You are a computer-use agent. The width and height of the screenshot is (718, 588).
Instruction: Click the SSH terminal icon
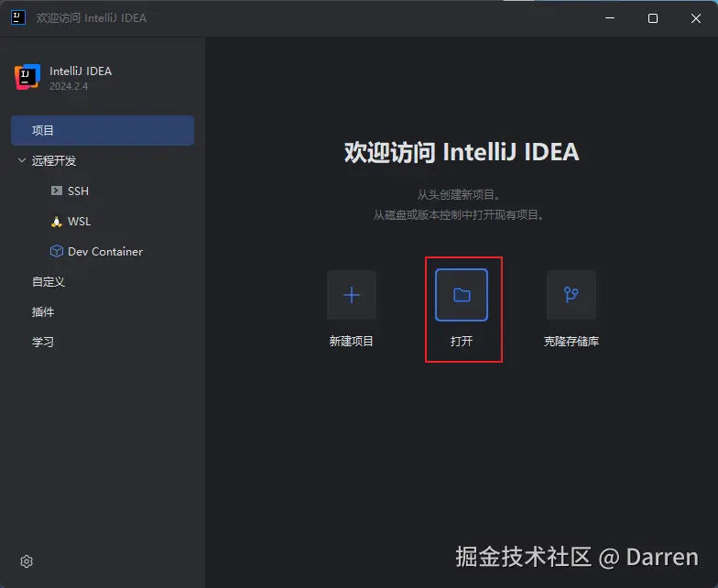(57, 191)
